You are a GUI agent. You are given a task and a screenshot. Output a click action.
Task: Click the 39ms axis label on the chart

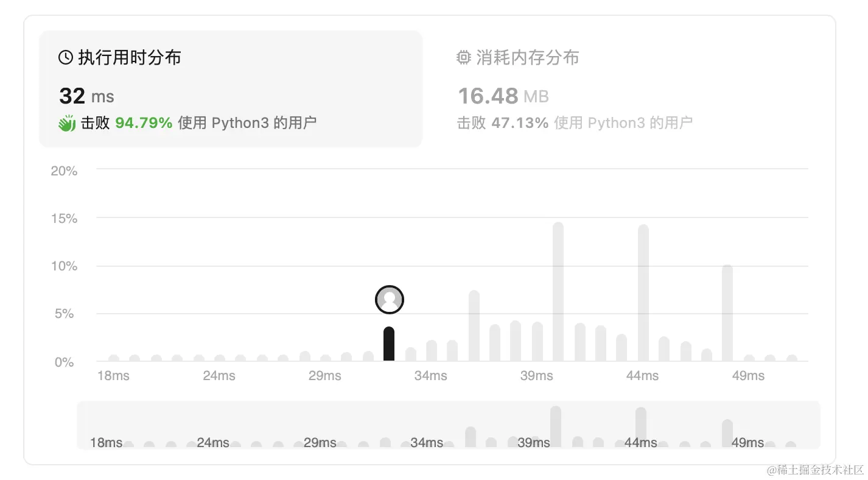[537, 376]
